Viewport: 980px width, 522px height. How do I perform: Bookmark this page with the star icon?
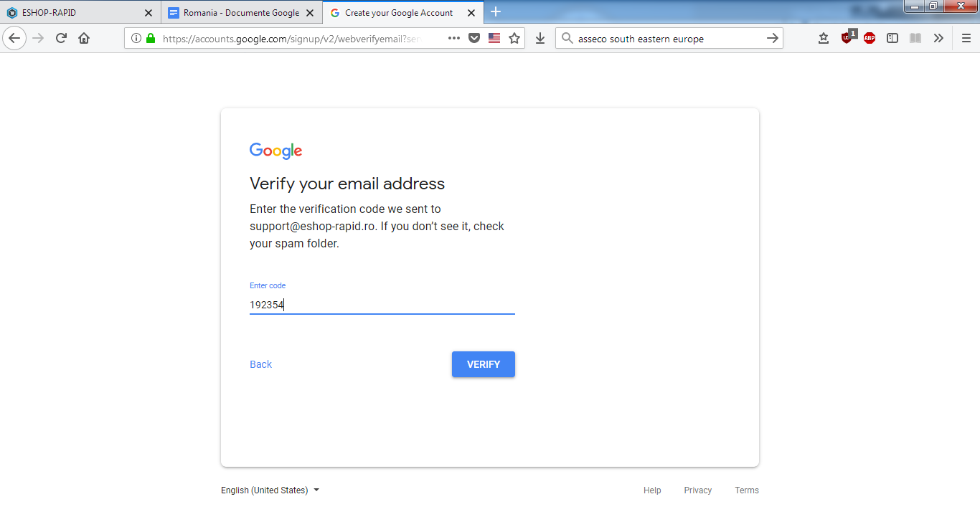coord(514,38)
